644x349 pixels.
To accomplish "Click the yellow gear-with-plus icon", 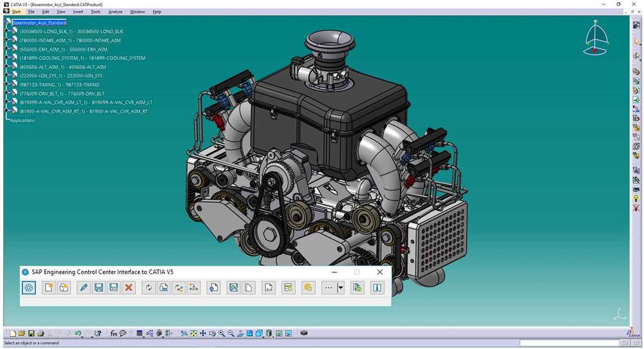I will tap(308, 288).
